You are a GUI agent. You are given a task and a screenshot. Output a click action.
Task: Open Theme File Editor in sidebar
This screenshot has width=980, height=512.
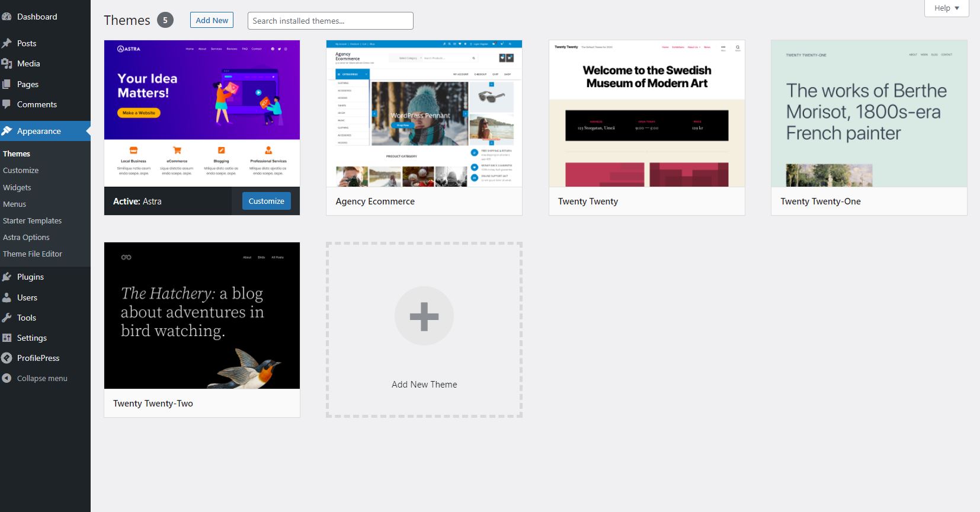click(33, 254)
